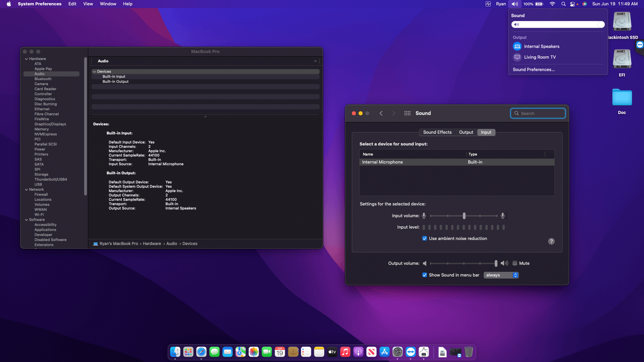Select Bluetooth in System Information sidebar
This screenshot has width=644, height=362.
pyautogui.click(x=43, y=79)
